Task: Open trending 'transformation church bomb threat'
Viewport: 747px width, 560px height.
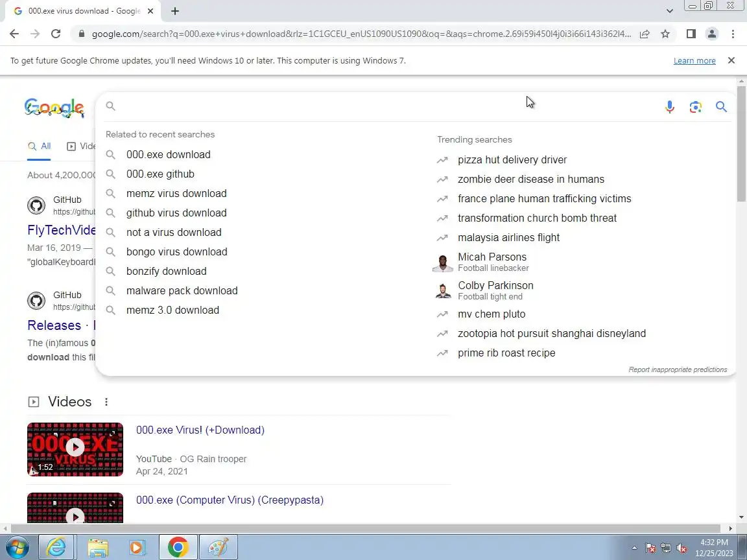Action: pyautogui.click(x=537, y=218)
